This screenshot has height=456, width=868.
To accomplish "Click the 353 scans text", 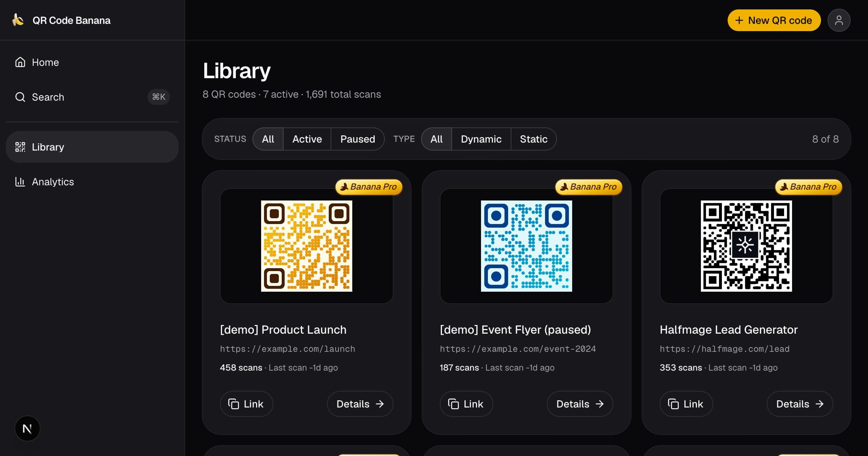I will (681, 368).
